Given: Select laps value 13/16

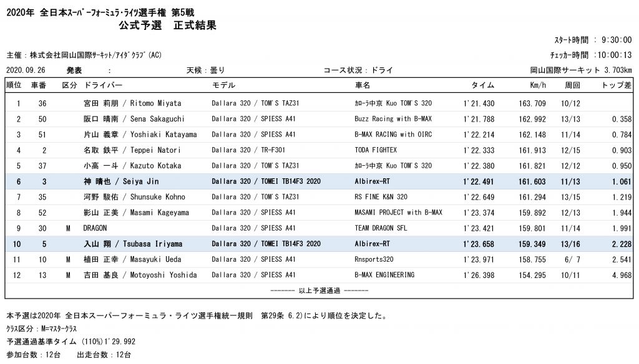Looking at the screenshot, I should point(570,244).
